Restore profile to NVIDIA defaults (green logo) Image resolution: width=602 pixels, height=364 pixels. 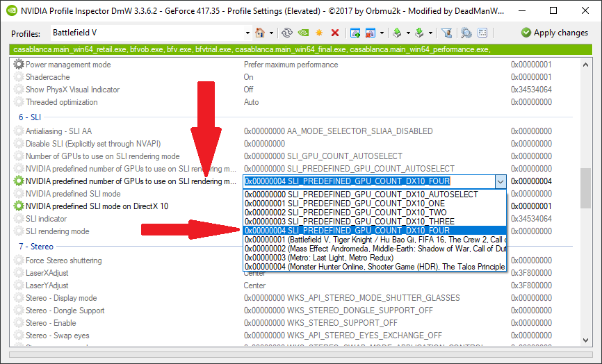click(x=303, y=33)
